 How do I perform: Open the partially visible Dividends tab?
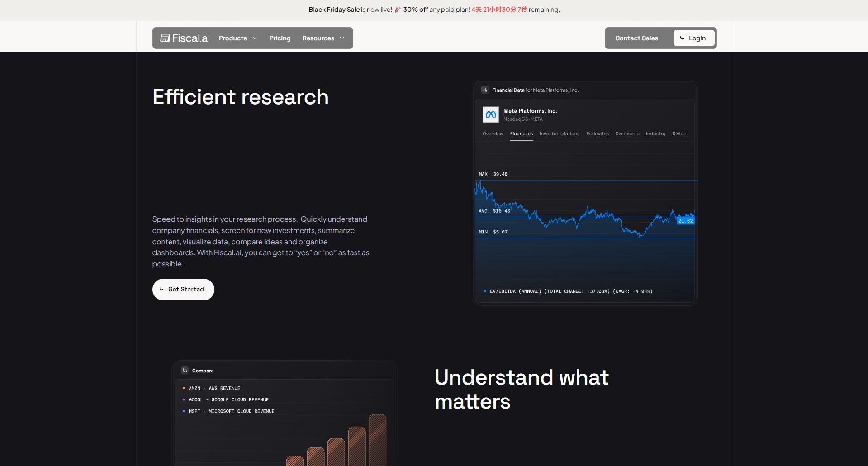(x=680, y=133)
